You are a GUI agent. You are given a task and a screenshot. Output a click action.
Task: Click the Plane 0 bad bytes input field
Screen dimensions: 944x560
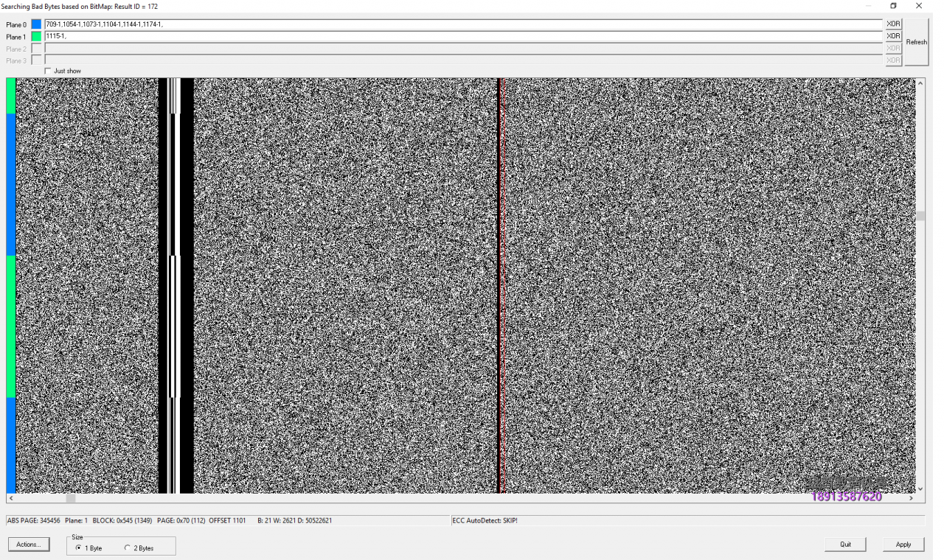pos(462,24)
